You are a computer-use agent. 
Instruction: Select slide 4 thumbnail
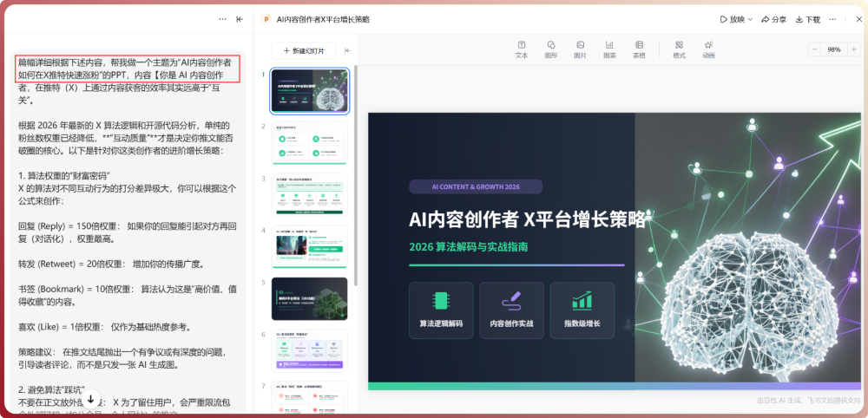click(310, 246)
